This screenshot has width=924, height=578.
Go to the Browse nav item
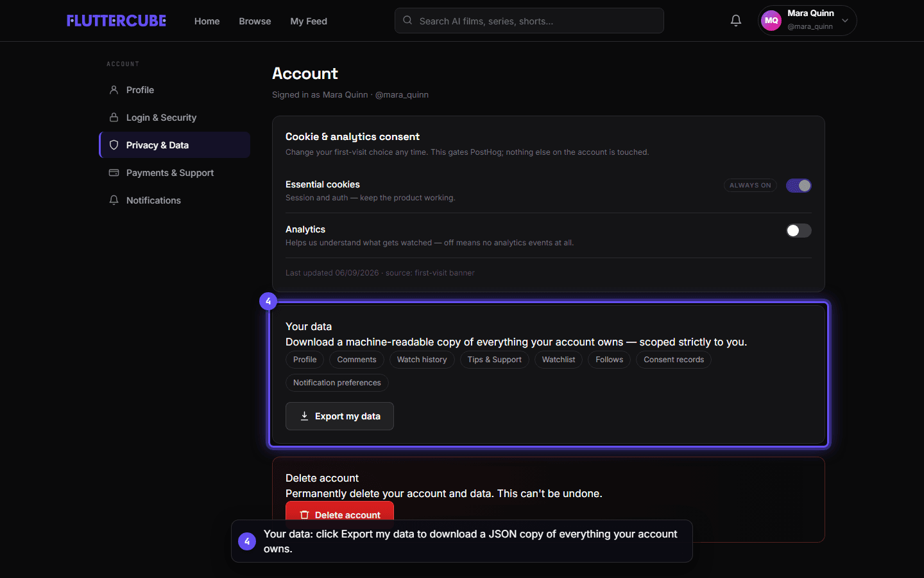click(255, 21)
